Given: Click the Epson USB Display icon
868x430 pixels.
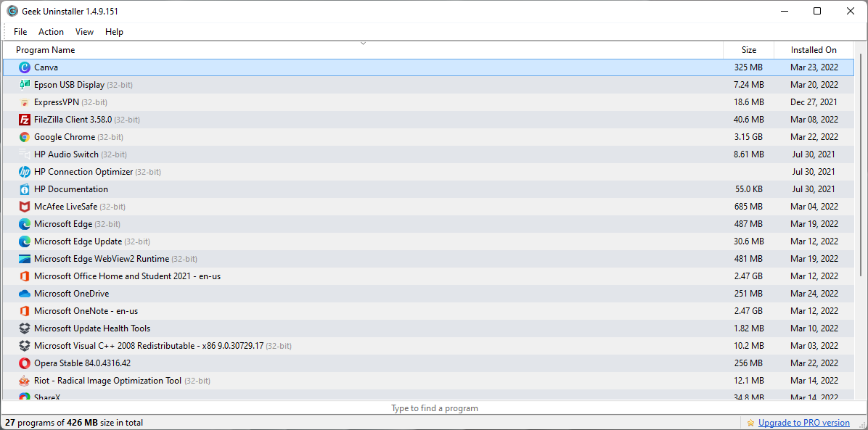Looking at the screenshot, I should point(25,85).
